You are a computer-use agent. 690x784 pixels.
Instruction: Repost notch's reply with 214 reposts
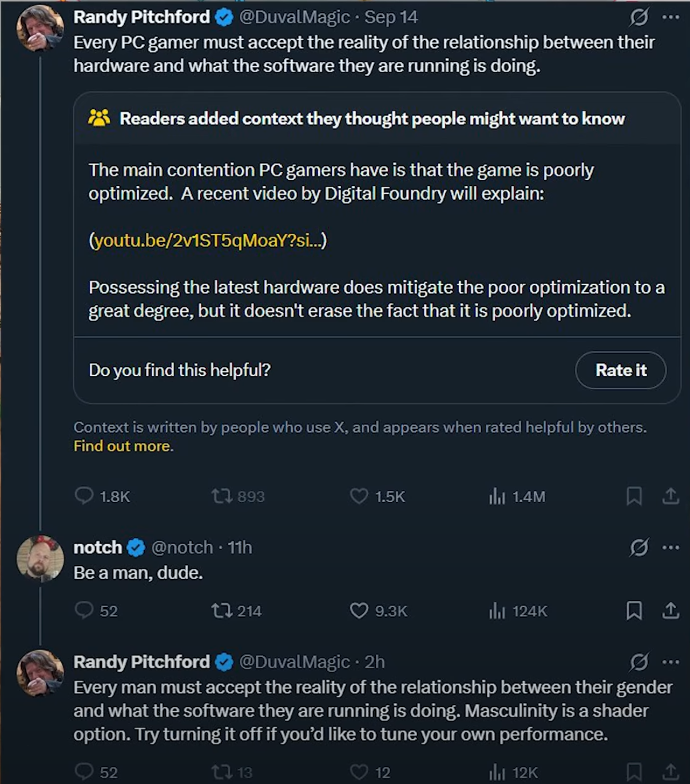221,611
